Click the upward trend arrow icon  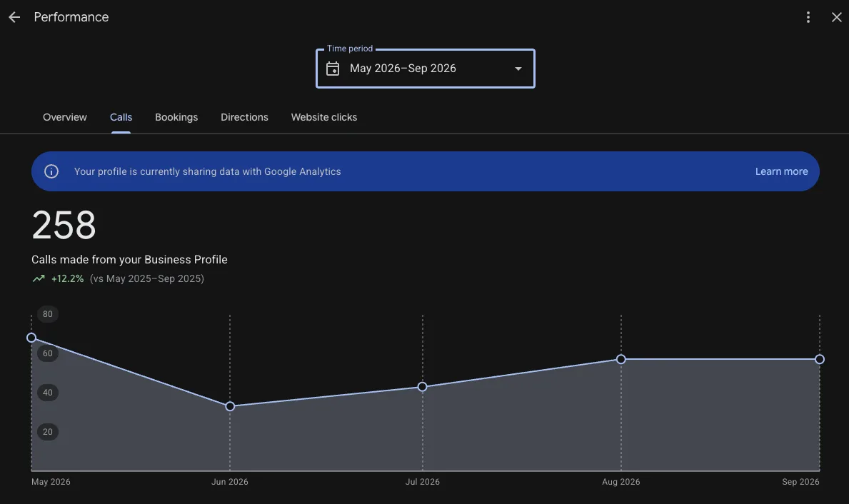39,279
